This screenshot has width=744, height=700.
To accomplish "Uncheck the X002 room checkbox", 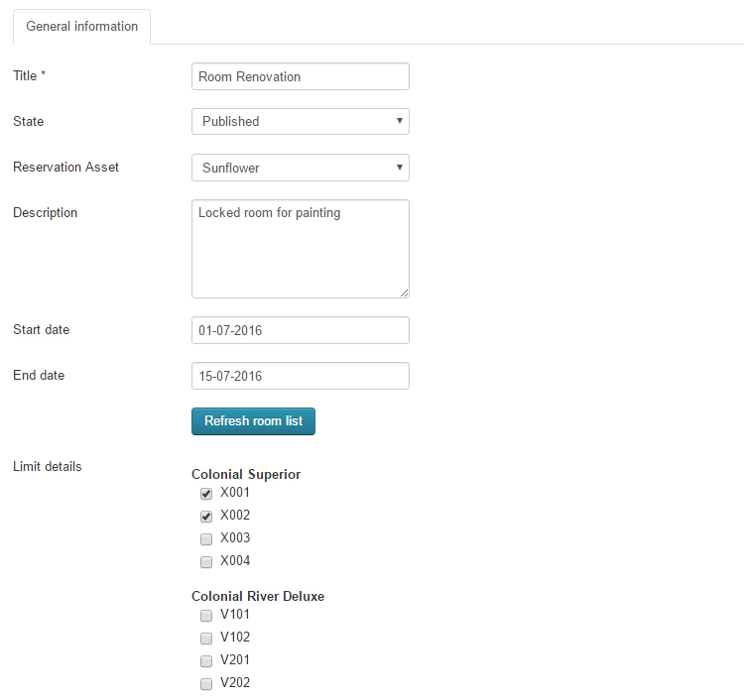I will (x=206, y=517).
